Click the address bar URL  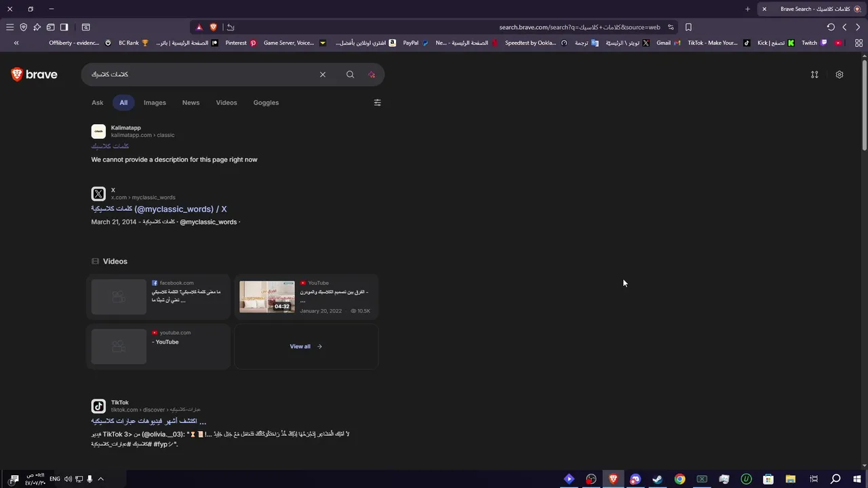pyautogui.click(x=579, y=27)
